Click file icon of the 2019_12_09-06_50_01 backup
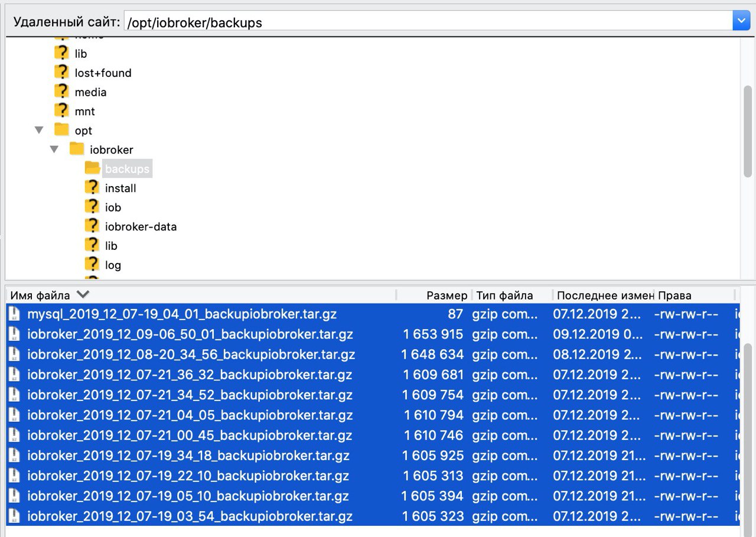The width and height of the screenshot is (756, 537). tap(15, 334)
